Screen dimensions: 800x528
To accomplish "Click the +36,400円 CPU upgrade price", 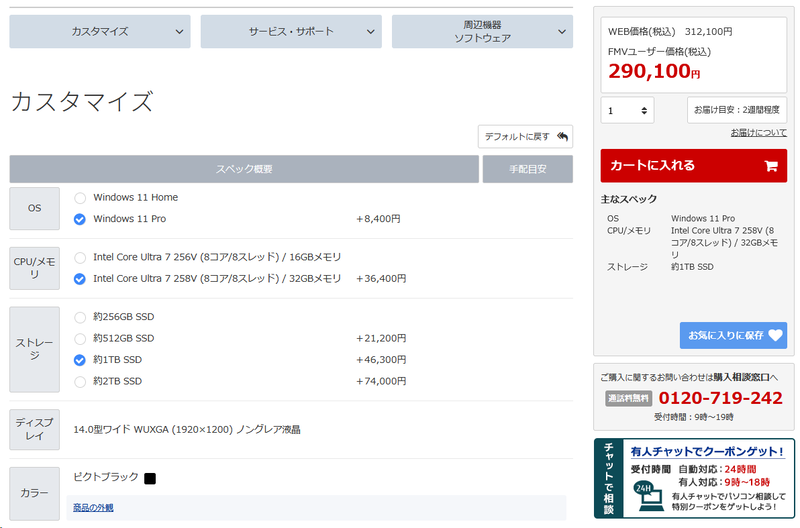I will click(381, 279).
